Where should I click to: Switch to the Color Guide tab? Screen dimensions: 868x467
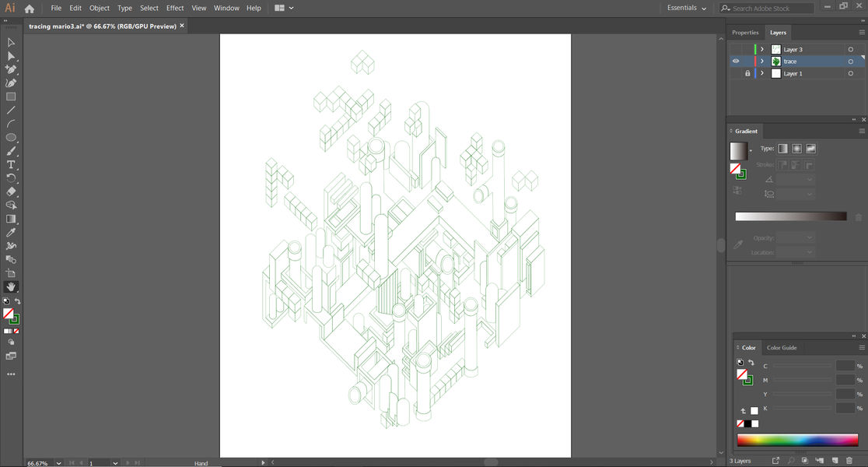point(782,348)
